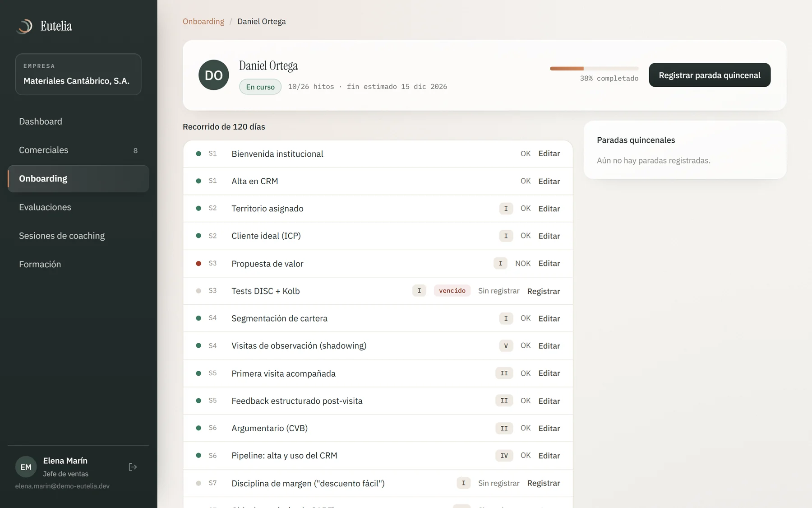Click the En curso status pill

(260, 87)
